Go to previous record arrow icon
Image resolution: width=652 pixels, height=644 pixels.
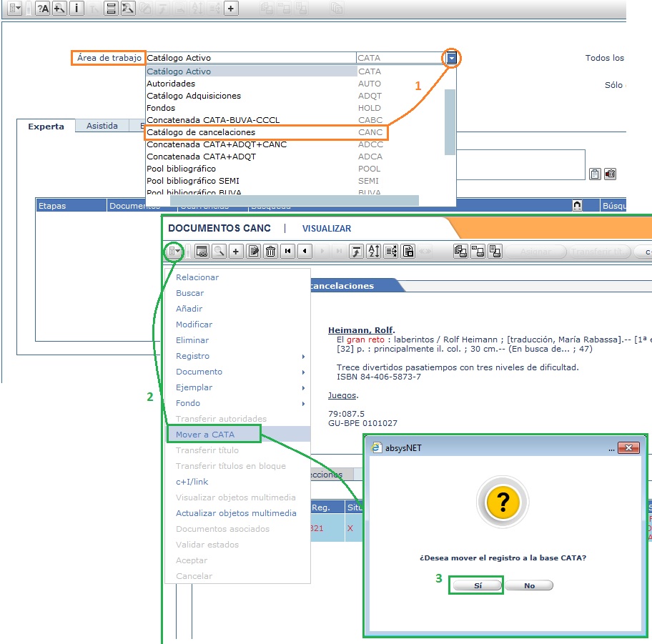pos(305,251)
